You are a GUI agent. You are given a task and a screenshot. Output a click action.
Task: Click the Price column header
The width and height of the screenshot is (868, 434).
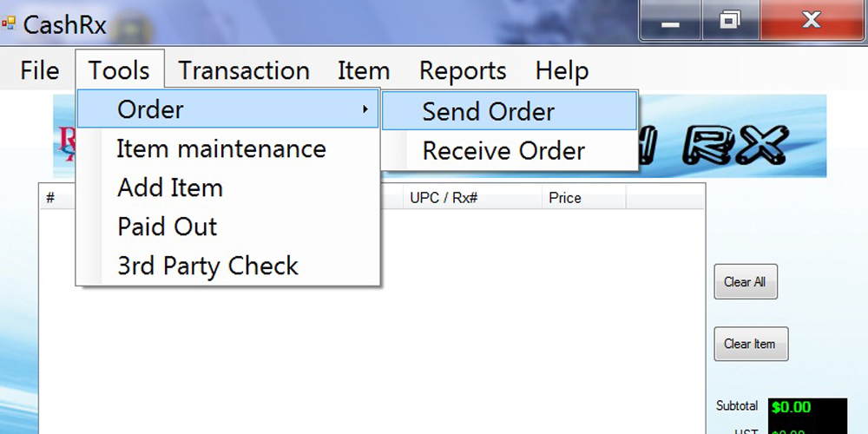[x=583, y=198]
